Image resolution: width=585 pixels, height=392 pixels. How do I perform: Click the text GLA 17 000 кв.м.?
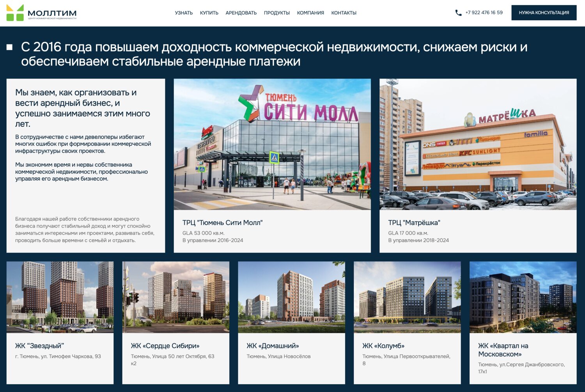tap(408, 233)
